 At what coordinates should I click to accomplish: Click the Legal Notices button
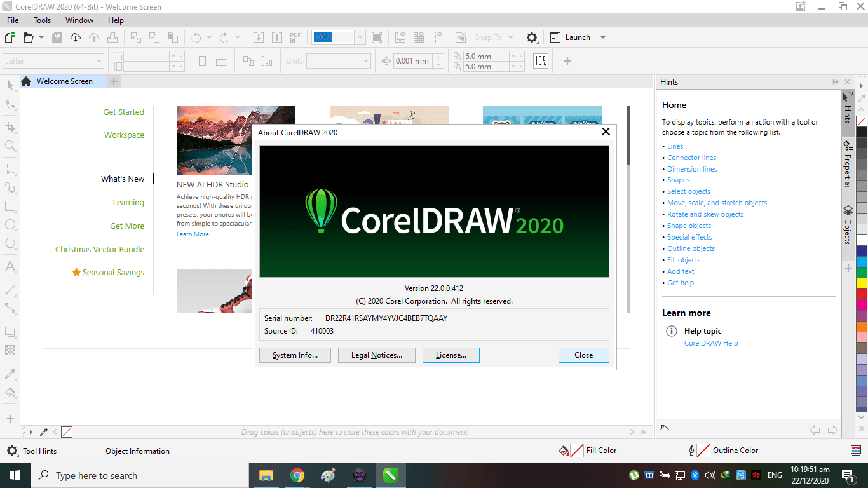click(377, 355)
